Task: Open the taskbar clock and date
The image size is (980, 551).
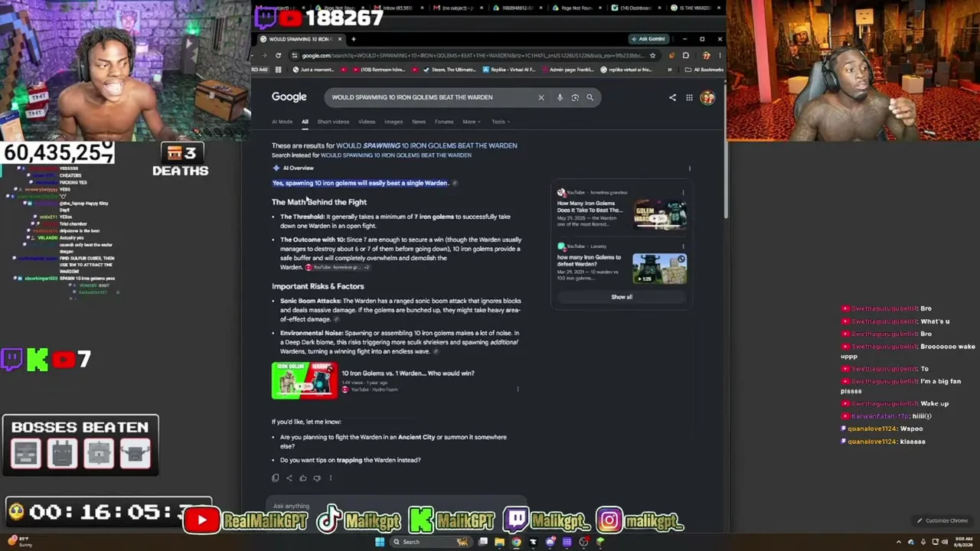Action: click(x=964, y=542)
